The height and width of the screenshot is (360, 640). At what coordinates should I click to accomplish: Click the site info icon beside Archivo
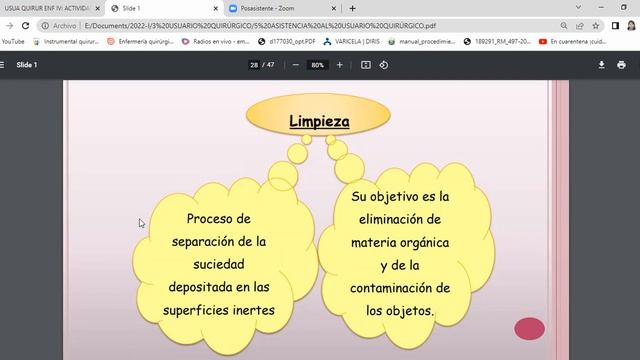tap(45, 26)
